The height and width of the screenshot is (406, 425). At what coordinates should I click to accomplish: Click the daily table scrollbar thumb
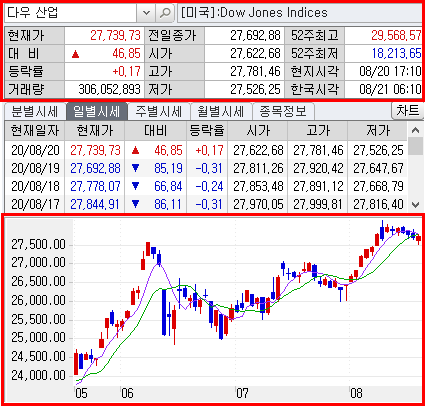(x=415, y=147)
